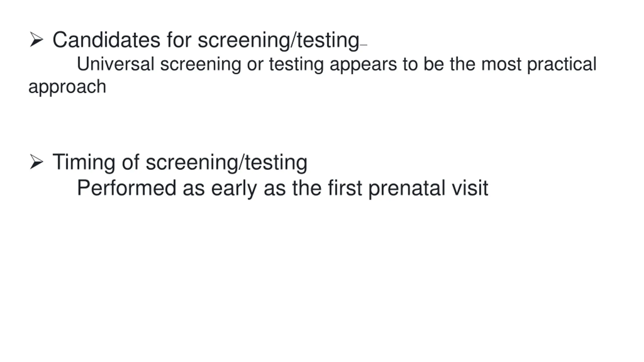Click the word for in Candidates heading

tap(179, 40)
